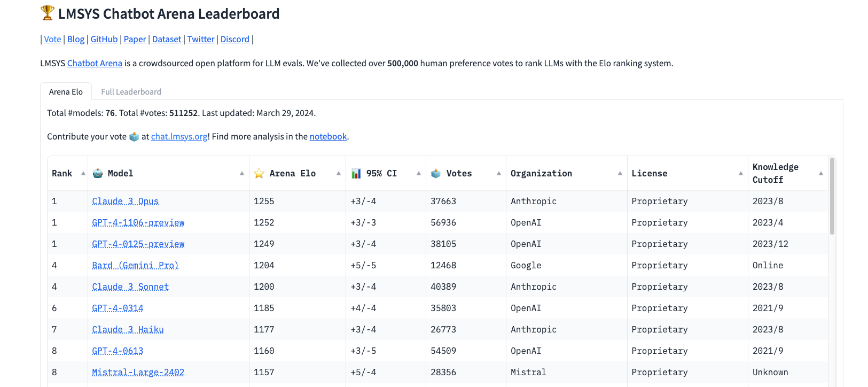The height and width of the screenshot is (387, 868).
Task: Open the GitHub link in header
Action: pyautogui.click(x=104, y=39)
